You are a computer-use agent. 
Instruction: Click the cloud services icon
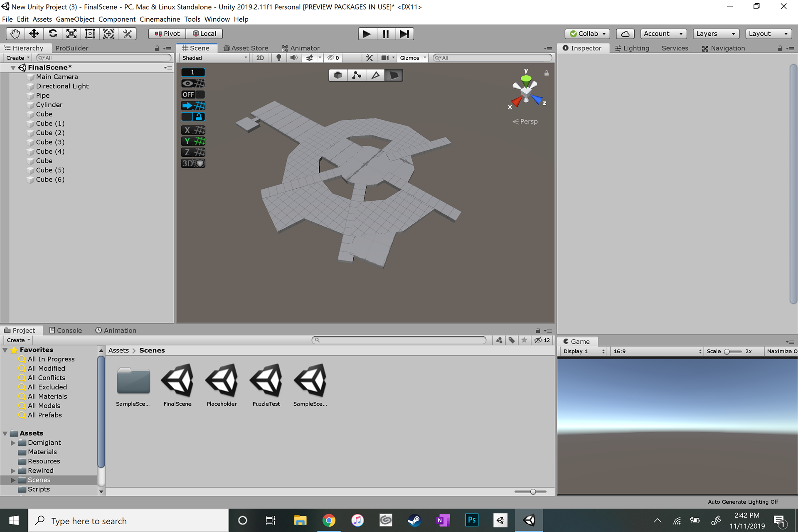(x=625, y=34)
